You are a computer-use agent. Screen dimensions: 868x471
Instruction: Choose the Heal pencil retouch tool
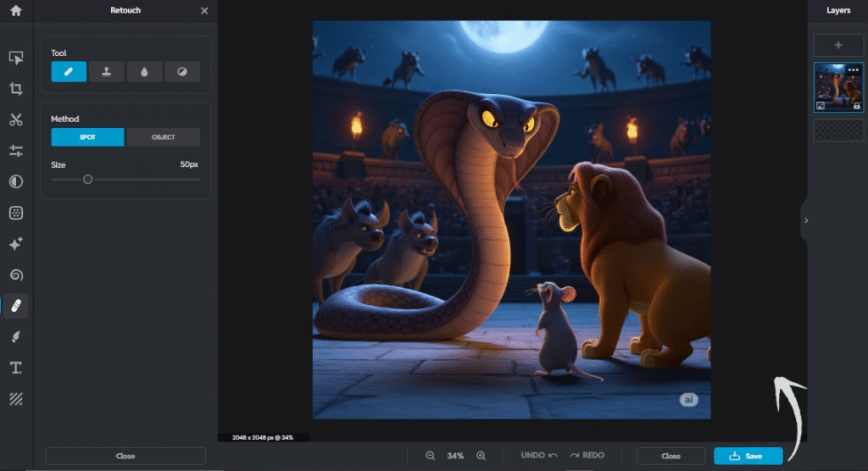click(x=69, y=71)
